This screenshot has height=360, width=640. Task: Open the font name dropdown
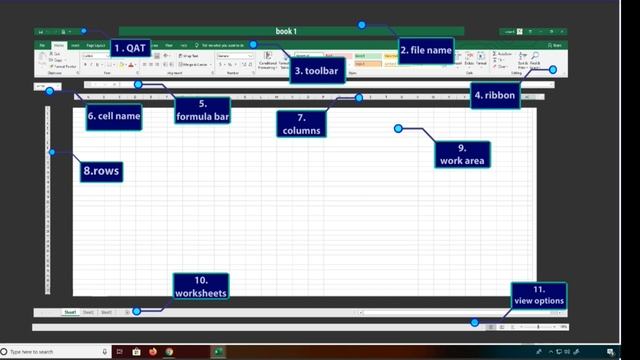[x=108, y=56]
